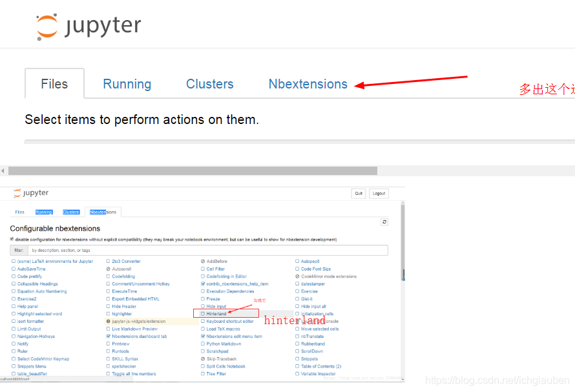575x392 pixels.
Task: Click the small jupyter logo in lower screenshot
Action: [x=31, y=193]
